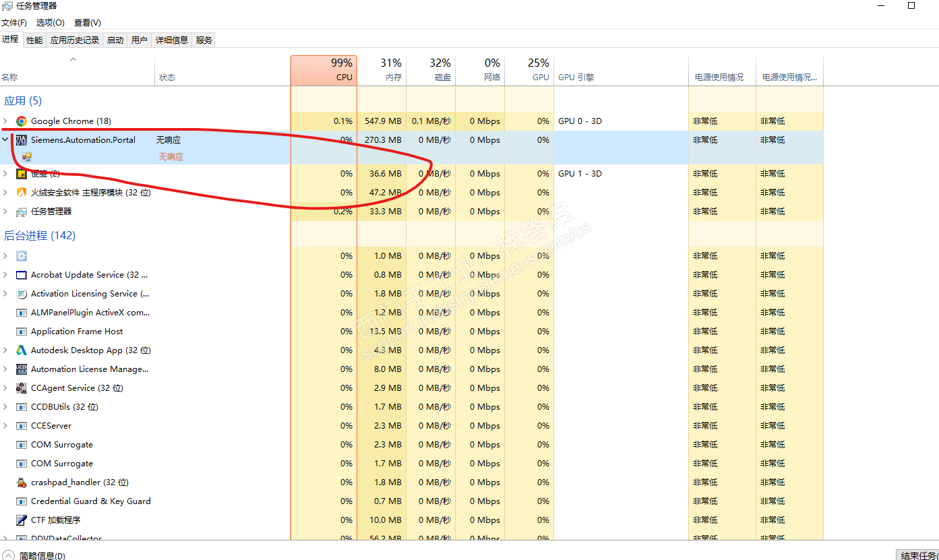Switch to the 详细信息 tab
Viewport: 939px width, 560px height.
pos(172,40)
